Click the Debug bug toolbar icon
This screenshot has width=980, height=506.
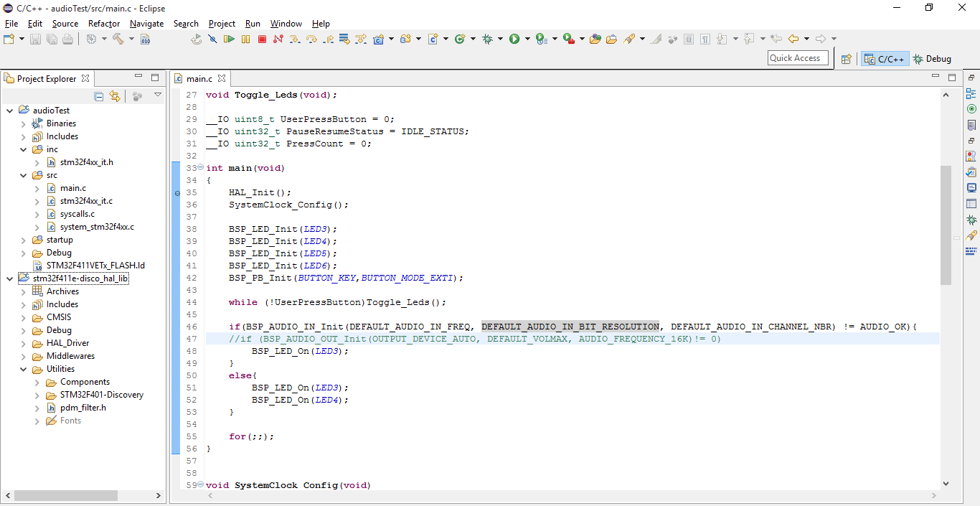point(488,39)
